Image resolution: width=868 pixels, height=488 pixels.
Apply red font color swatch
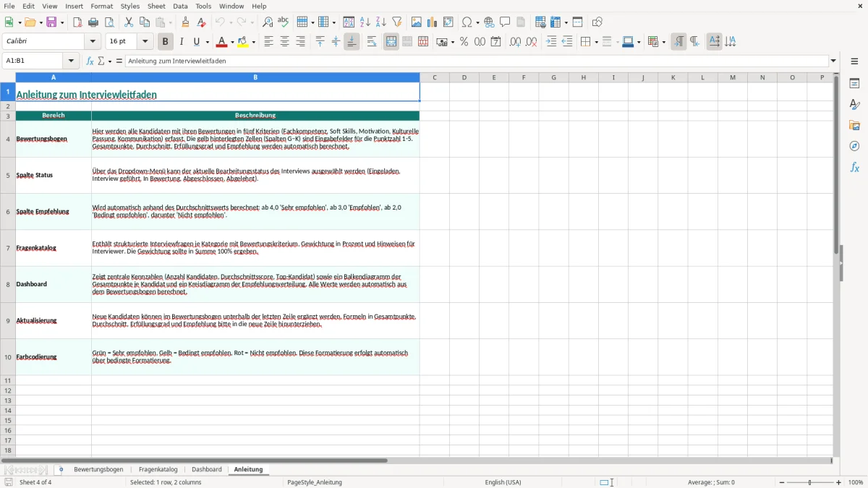pos(222,42)
